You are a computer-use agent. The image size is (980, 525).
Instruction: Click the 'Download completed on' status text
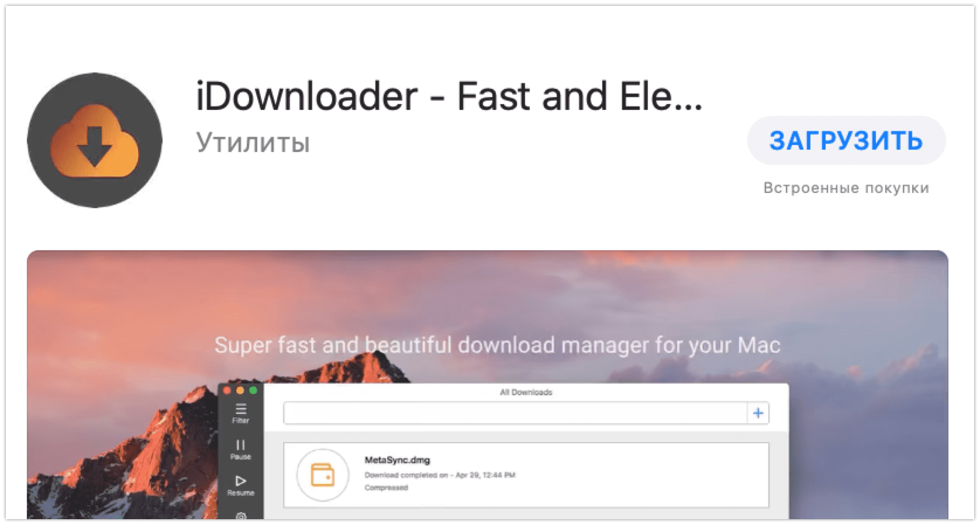point(440,475)
